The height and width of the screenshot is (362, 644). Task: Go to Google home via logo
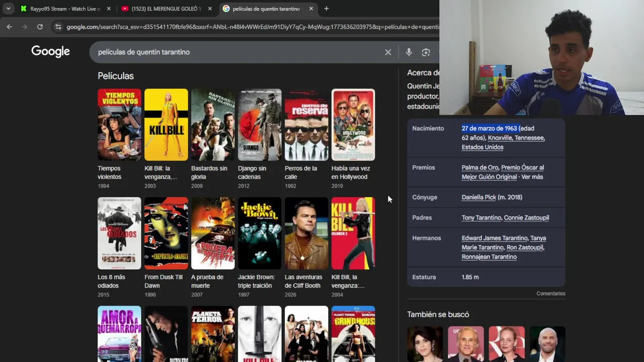pos(50,51)
